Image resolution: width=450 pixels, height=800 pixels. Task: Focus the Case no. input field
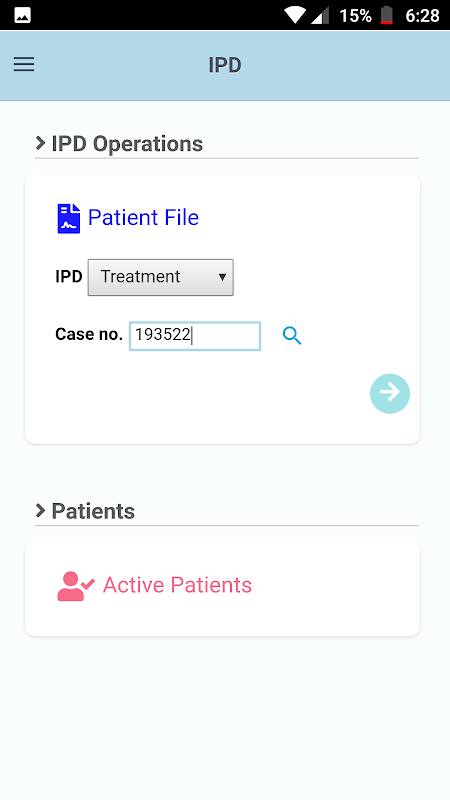195,336
